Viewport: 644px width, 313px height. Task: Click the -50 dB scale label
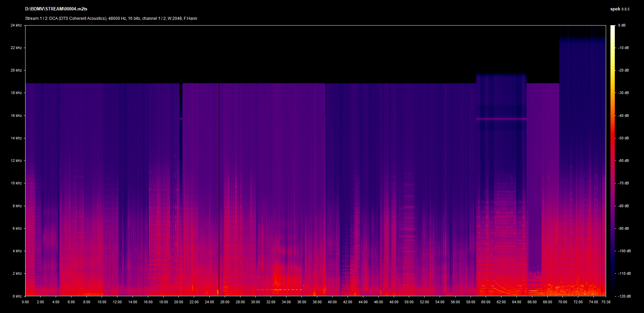pos(624,138)
